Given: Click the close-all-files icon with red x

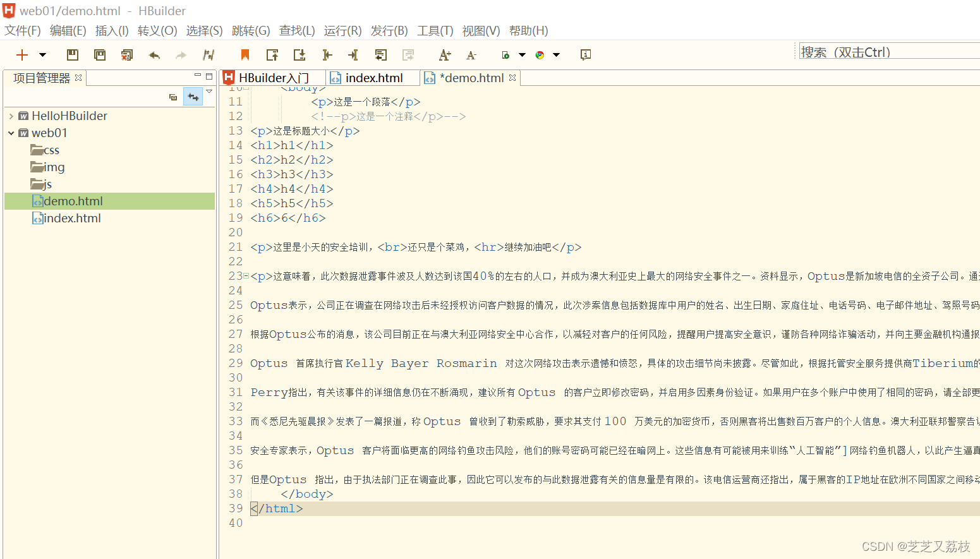Looking at the screenshot, I should (127, 55).
